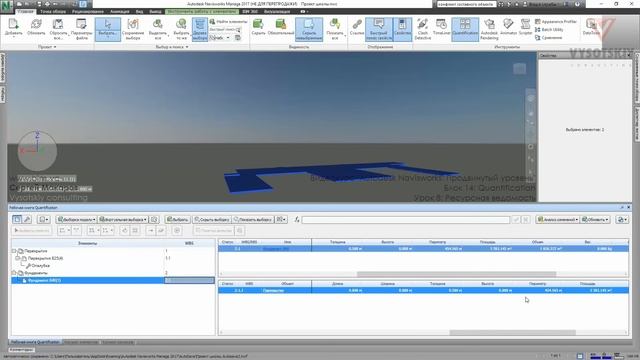Open the Animator tool
This screenshot has width=640, height=360.
[x=508, y=27]
